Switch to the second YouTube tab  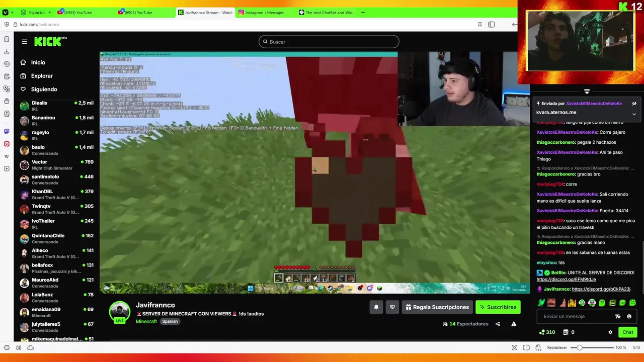coord(144,12)
